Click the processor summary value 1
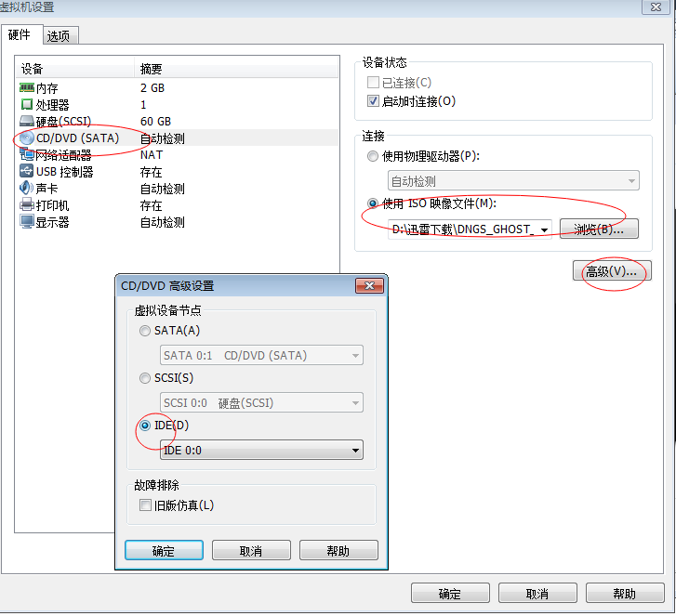 tap(143, 105)
